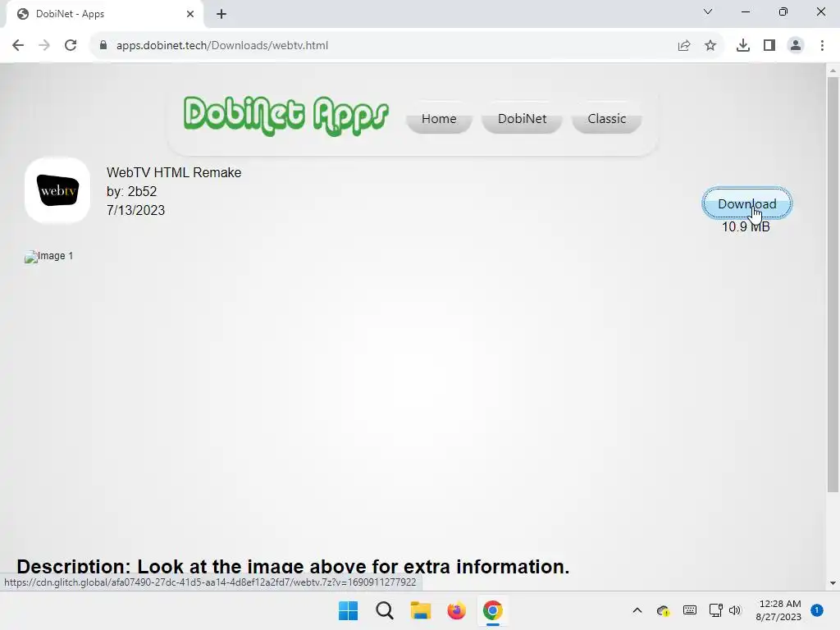Image resolution: width=840 pixels, height=630 pixels.
Task: Minimize the Chrome window
Action: point(745,11)
